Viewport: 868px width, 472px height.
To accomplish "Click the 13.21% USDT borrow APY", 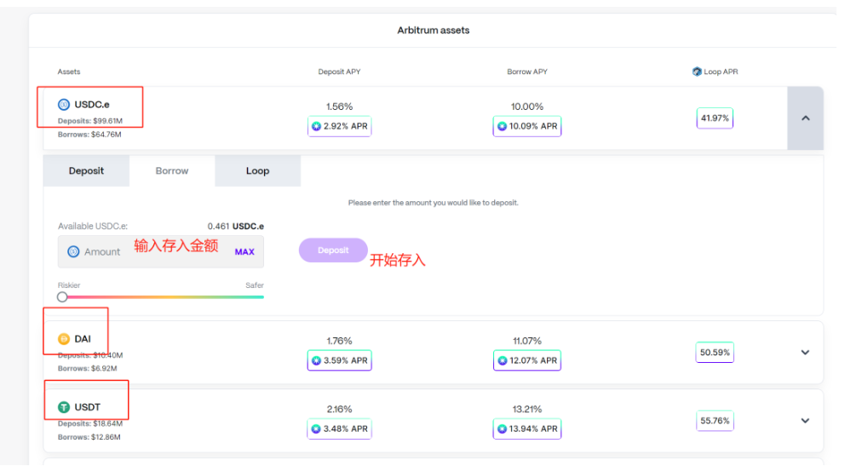I will (527, 409).
